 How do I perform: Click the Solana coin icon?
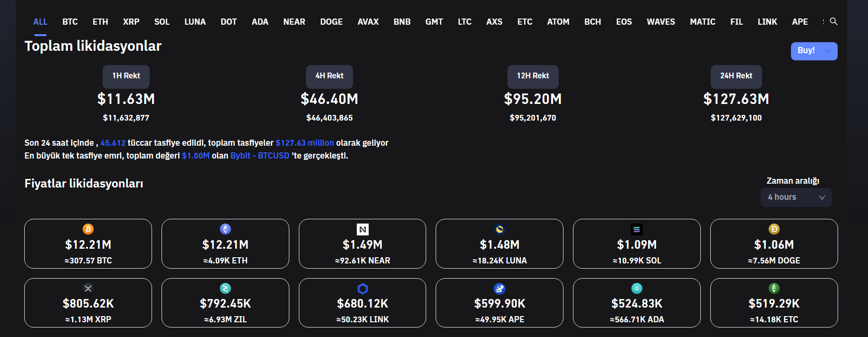click(637, 229)
